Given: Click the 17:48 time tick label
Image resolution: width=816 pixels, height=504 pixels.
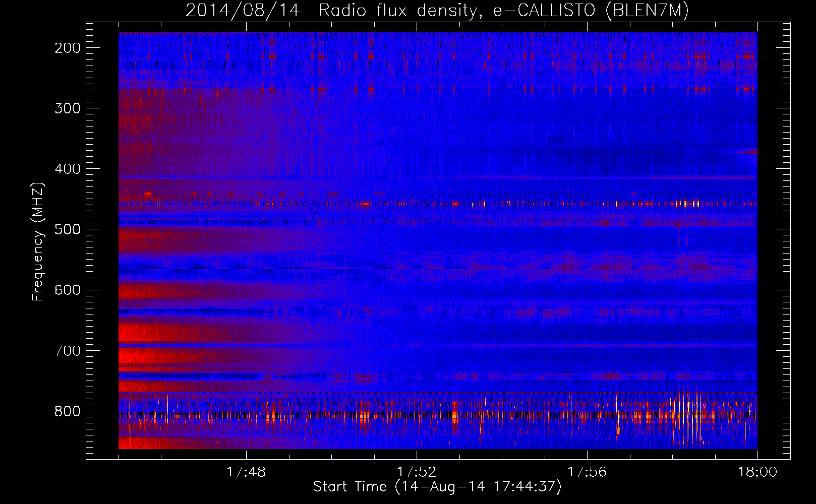Looking at the screenshot, I should click(246, 472).
